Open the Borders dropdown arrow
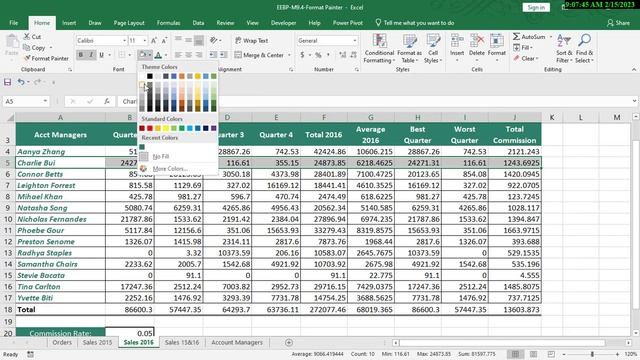 pyautogui.click(x=130, y=55)
